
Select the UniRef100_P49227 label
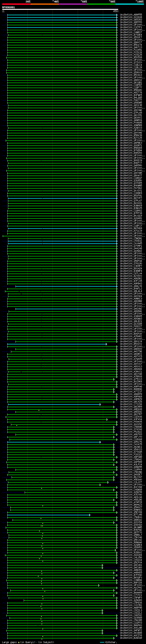(x=131, y=326)
